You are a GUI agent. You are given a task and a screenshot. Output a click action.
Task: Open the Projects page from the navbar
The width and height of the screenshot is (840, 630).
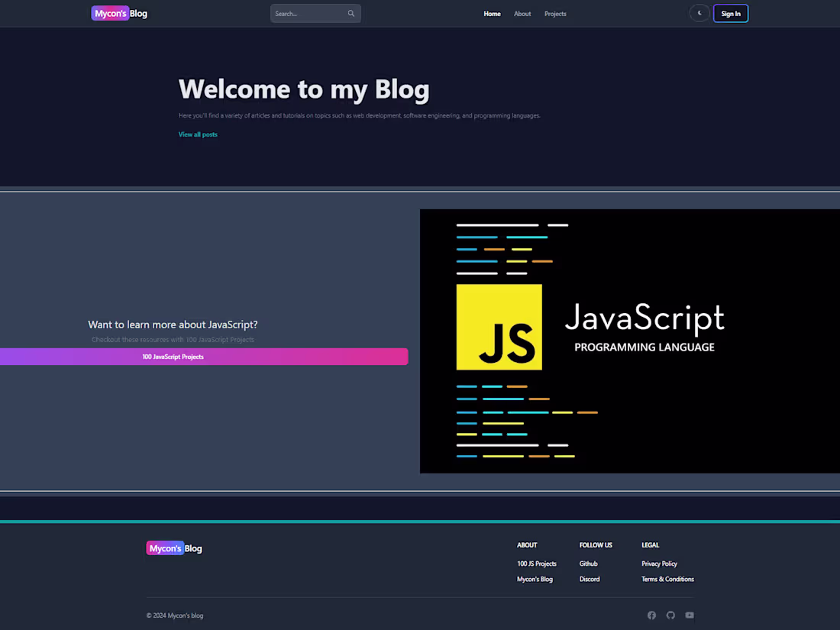point(555,13)
